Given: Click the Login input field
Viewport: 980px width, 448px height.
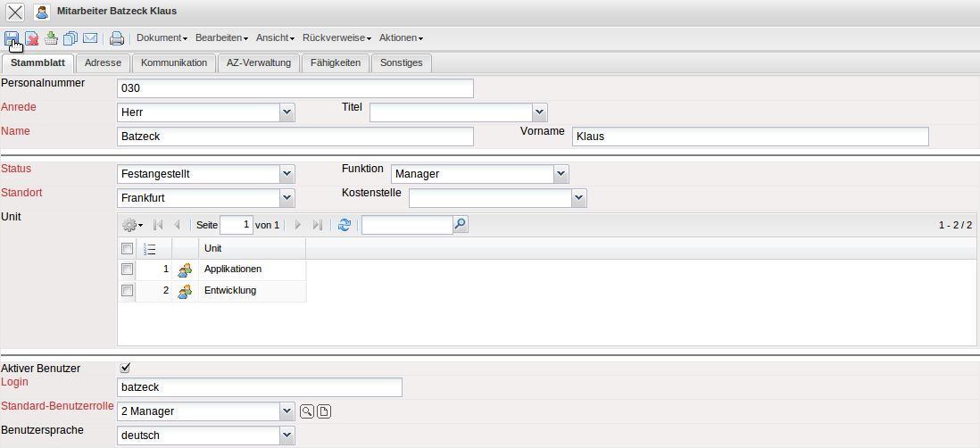Looking at the screenshot, I should [x=259, y=387].
